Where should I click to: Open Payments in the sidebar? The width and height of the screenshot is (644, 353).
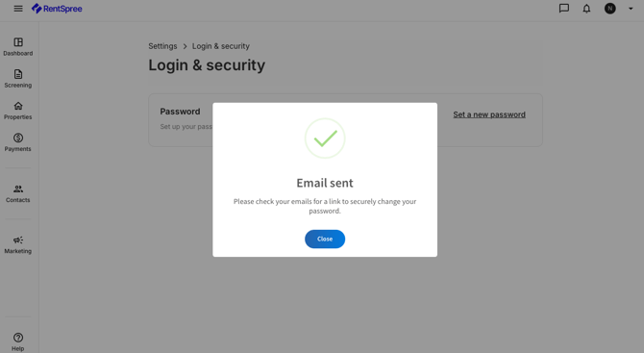click(18, 142)
